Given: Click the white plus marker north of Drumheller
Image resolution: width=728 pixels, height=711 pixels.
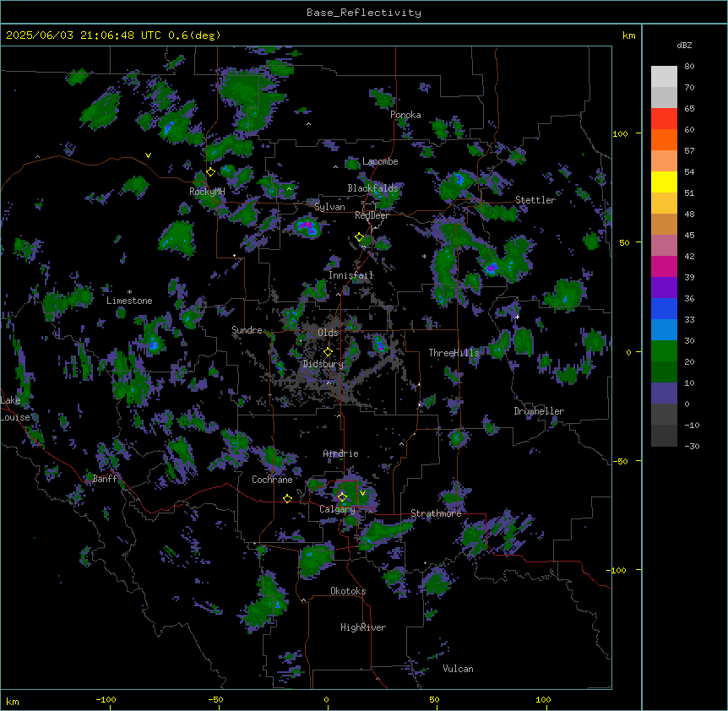Looking at the screenshot, I should (517, 317).
